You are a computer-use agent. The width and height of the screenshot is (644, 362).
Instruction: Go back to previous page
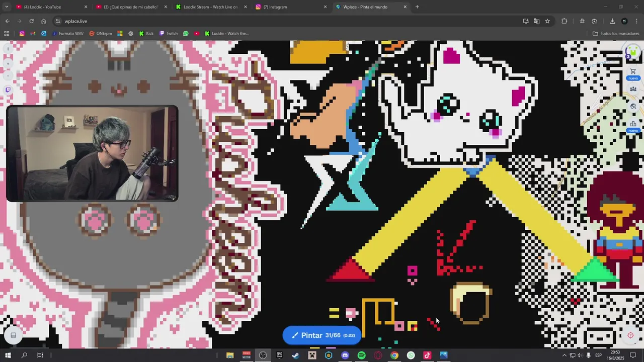click(x=7, y=21)
